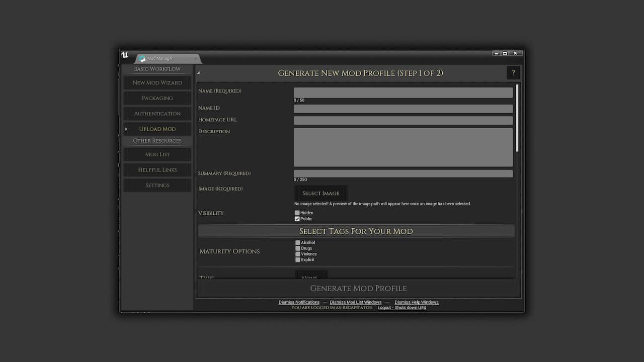Screen dimensions: 644x362
Task: Click the Name ID input field
Action: pyautogui.click(x=403, y=109)
